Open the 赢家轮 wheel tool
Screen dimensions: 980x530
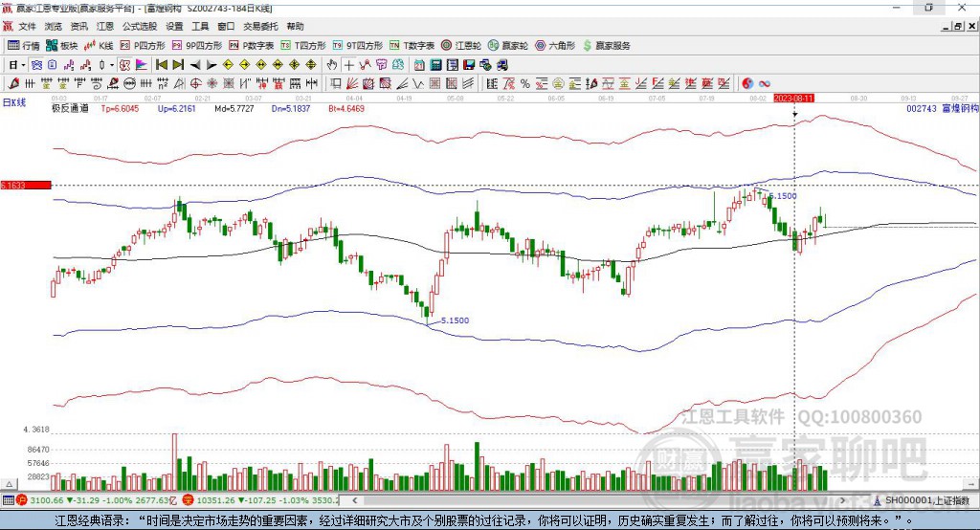coord(508,46)
